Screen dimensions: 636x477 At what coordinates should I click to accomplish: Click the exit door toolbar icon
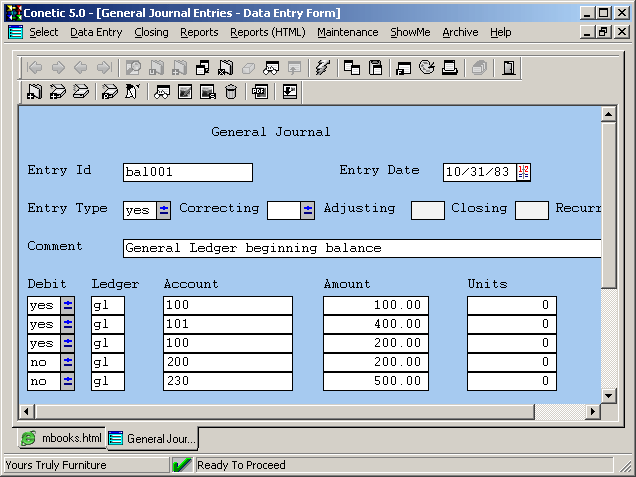pos(509,68)
